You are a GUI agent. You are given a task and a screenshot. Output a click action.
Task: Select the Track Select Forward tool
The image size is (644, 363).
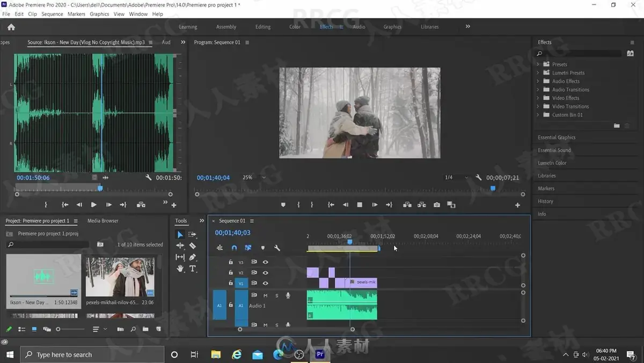point(193,235)
